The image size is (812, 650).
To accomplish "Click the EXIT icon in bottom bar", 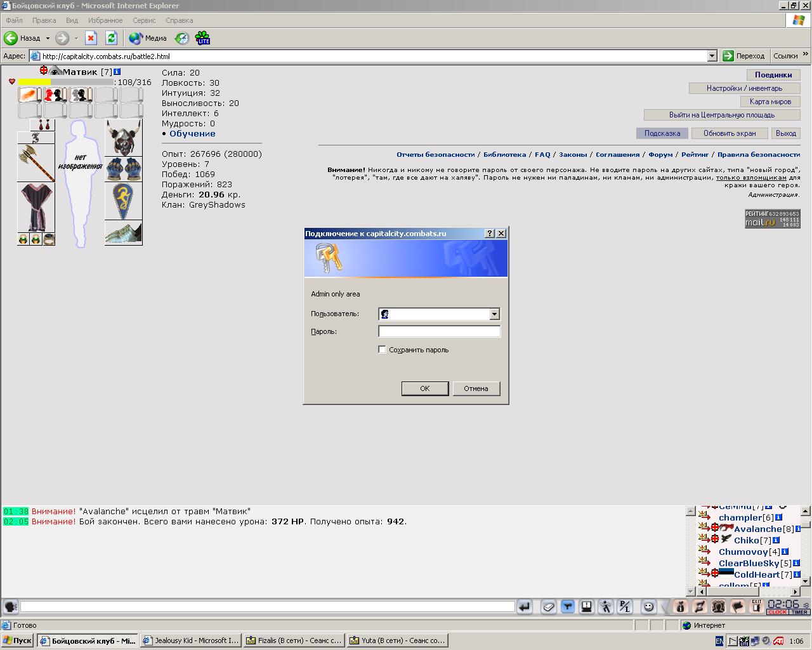I will (756, 606).
